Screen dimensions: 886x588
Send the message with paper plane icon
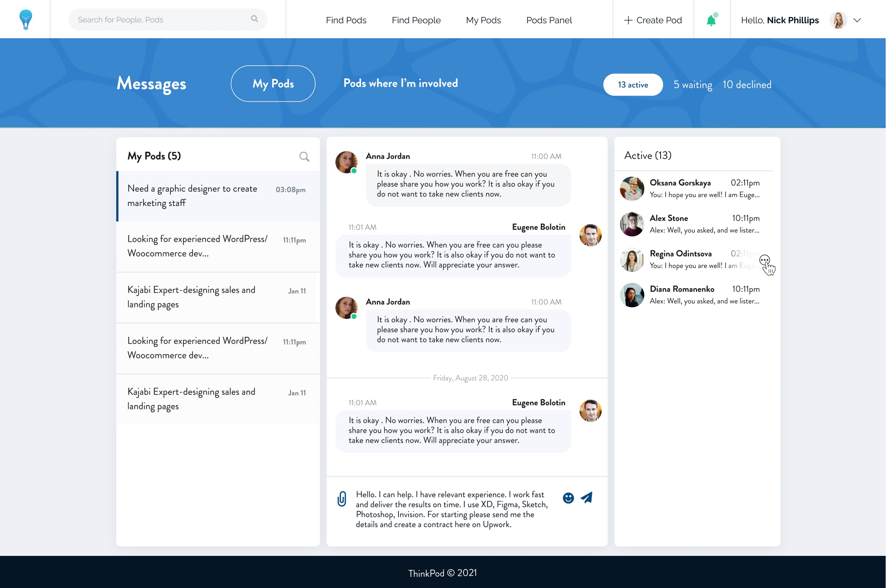coord(586,498)
